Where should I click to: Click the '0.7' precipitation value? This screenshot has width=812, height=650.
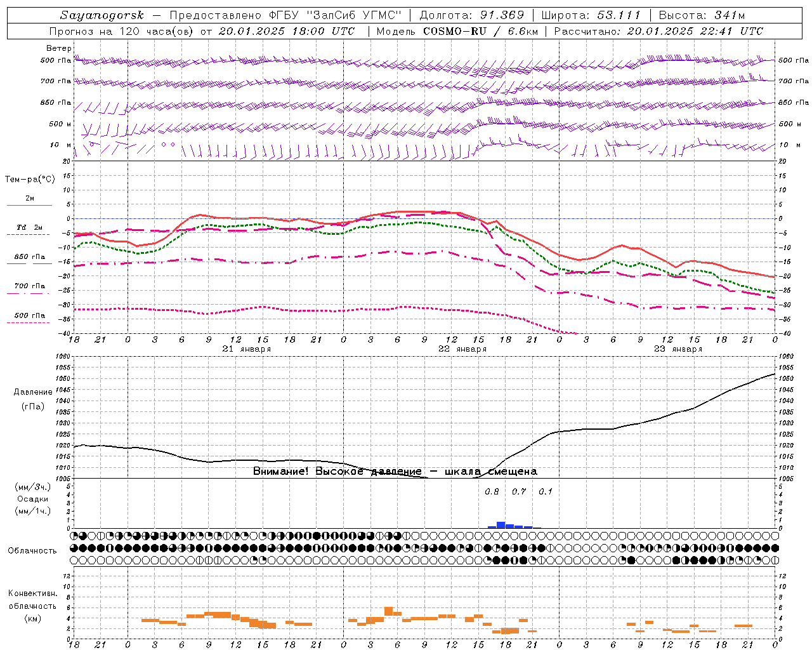coord(519,491)
